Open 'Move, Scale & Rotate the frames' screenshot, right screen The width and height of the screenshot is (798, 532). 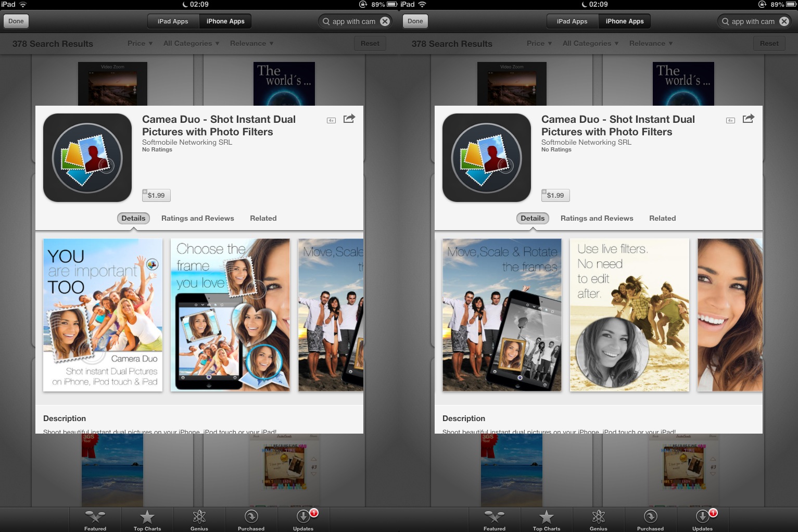point(502,315)
